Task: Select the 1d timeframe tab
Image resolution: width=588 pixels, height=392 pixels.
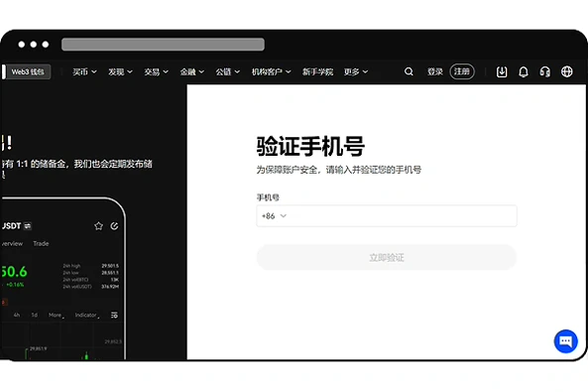Action: tap(34, 315)
